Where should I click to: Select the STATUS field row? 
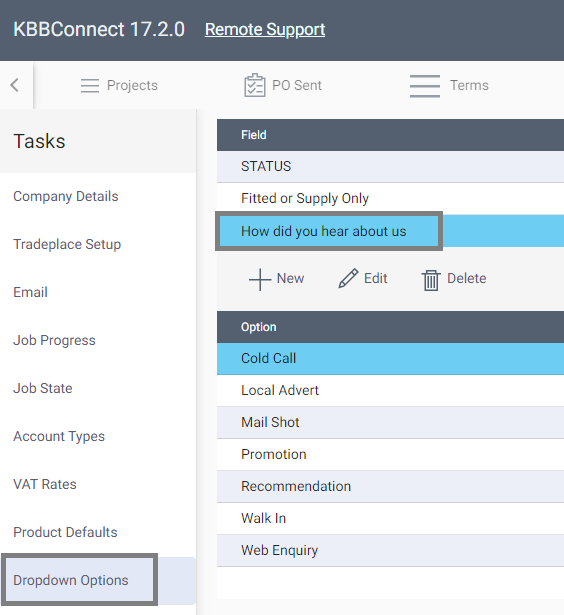[390, 167]
